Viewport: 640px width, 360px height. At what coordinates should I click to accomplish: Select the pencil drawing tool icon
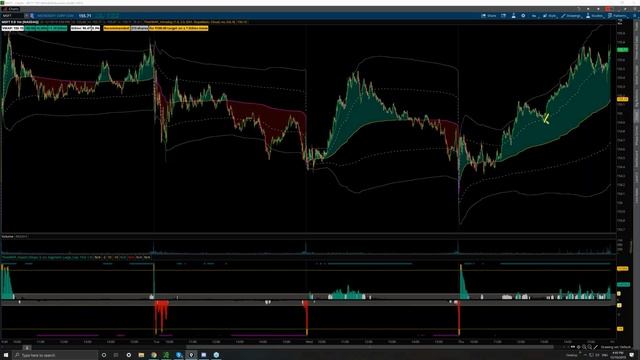(596, 347)
